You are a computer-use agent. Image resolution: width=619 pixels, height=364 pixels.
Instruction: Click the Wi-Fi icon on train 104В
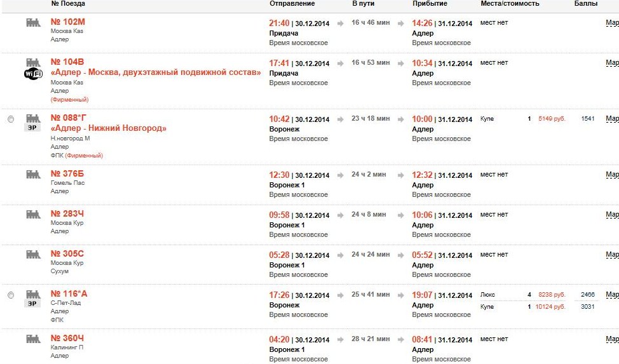coord(33,74)
